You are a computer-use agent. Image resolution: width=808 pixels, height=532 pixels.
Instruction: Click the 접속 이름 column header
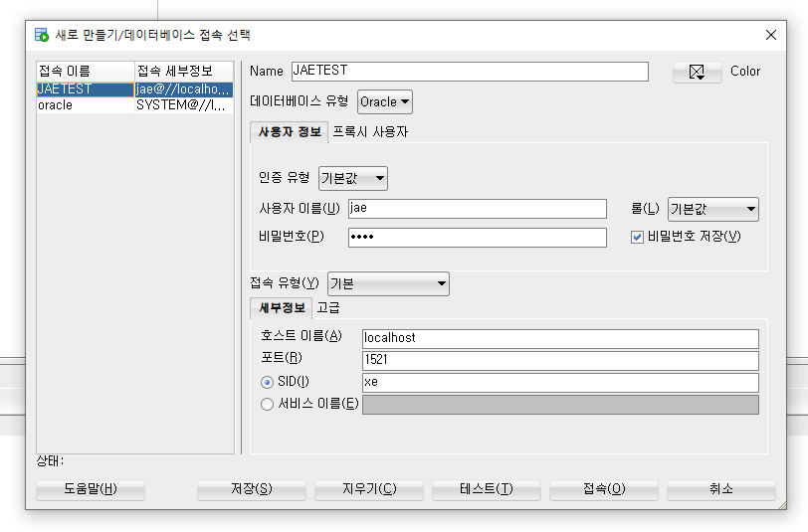click(86, 71)
